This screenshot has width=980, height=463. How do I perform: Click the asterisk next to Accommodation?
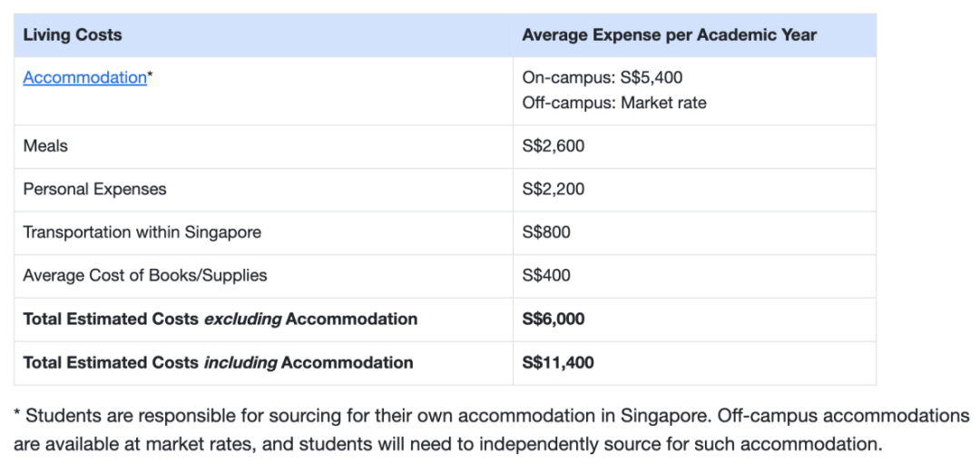coord(150,75)
